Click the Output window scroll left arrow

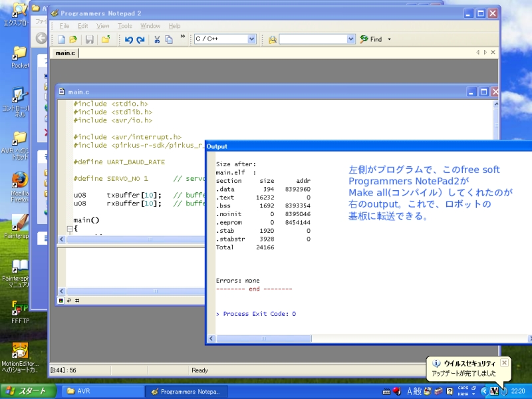[211, 338]
